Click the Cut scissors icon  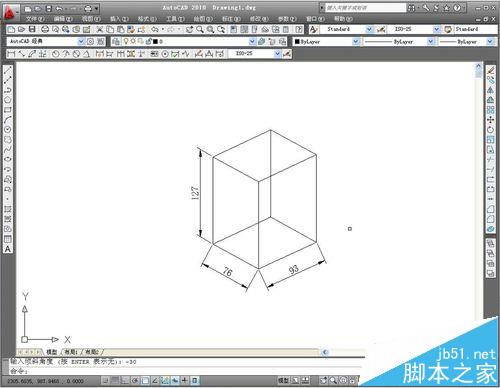99,30
